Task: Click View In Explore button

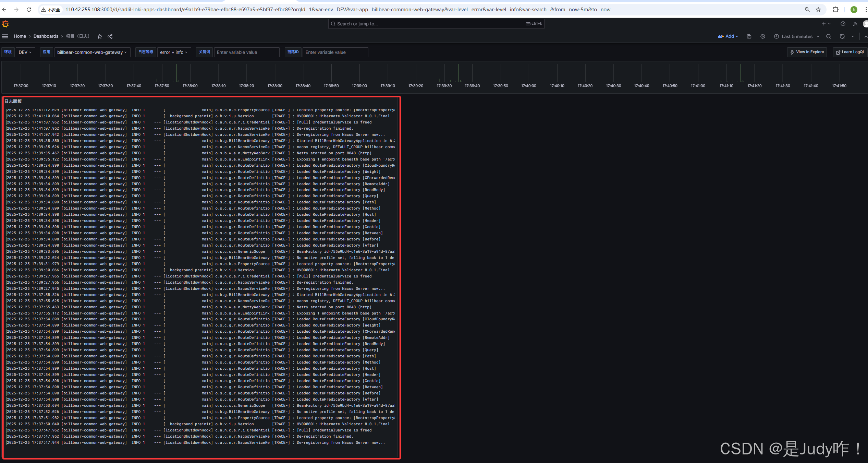Action: (807, 52)
